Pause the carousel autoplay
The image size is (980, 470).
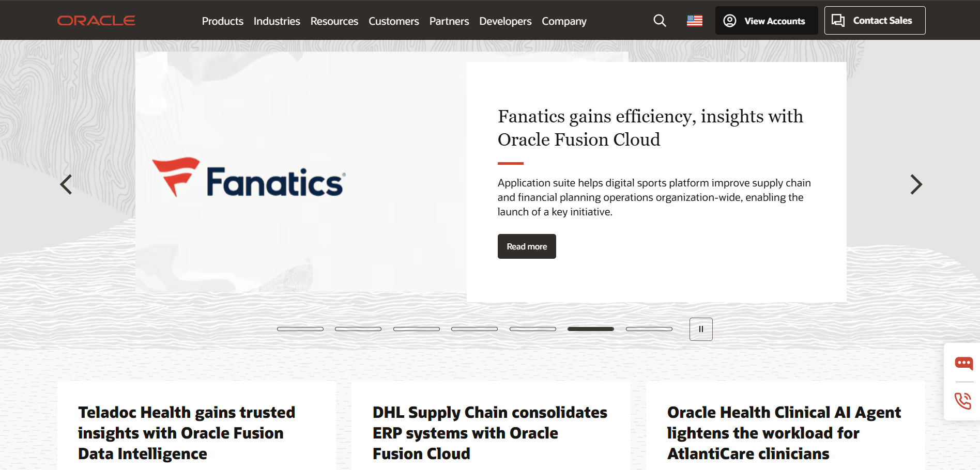point(701,329)
